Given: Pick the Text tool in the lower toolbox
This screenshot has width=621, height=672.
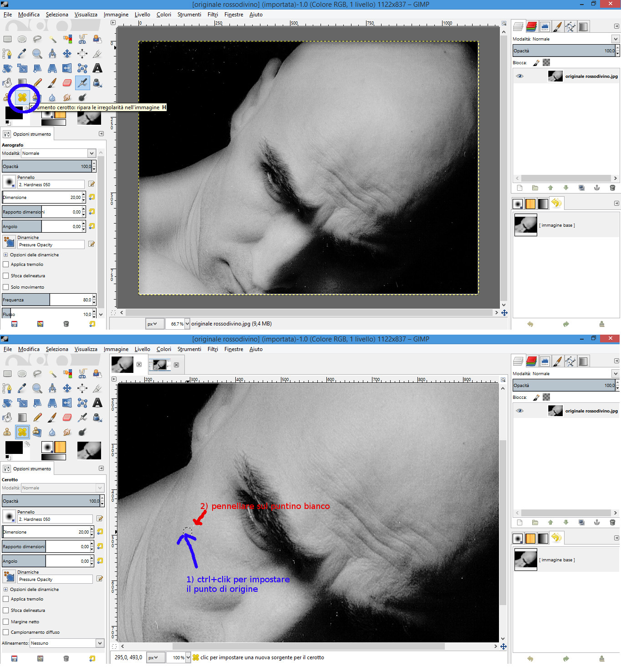Looking at the screenshot, I should 97,403.
